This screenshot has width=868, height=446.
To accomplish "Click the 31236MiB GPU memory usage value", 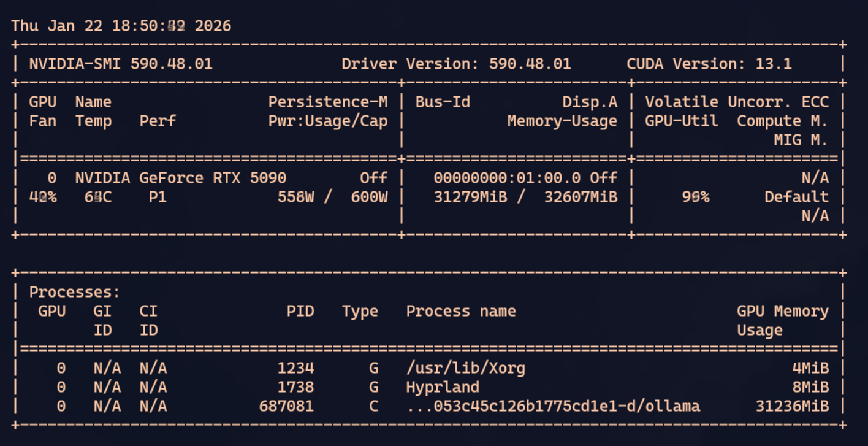I will click(x=792, y=406).
